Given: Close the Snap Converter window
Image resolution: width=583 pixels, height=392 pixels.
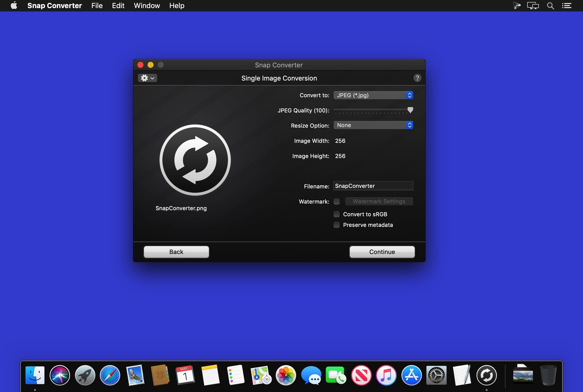Looking at the screenshot, I should [x=140, y=65].
